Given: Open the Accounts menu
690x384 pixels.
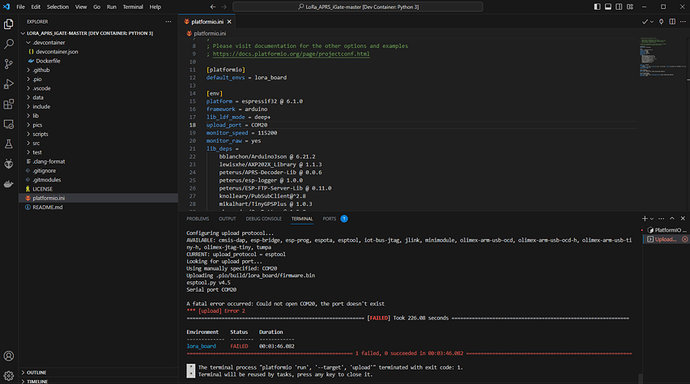Looking at the screenshot, I should (9, 356).
